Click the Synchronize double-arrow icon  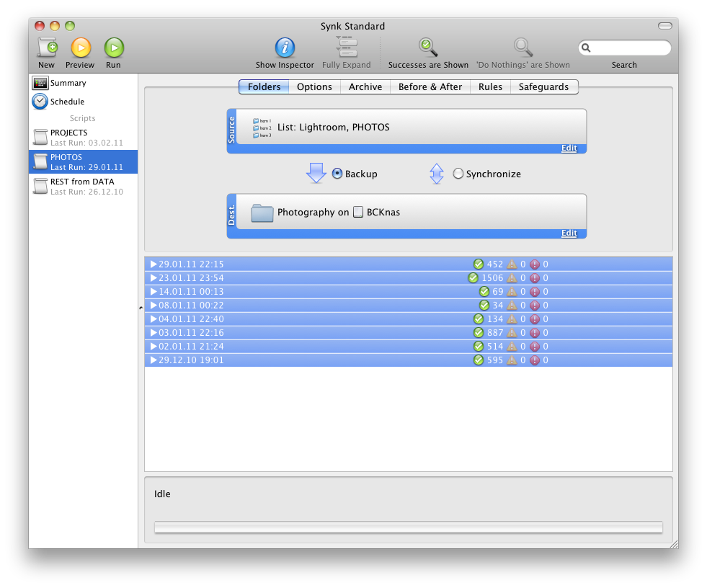[x=437, y=174]
